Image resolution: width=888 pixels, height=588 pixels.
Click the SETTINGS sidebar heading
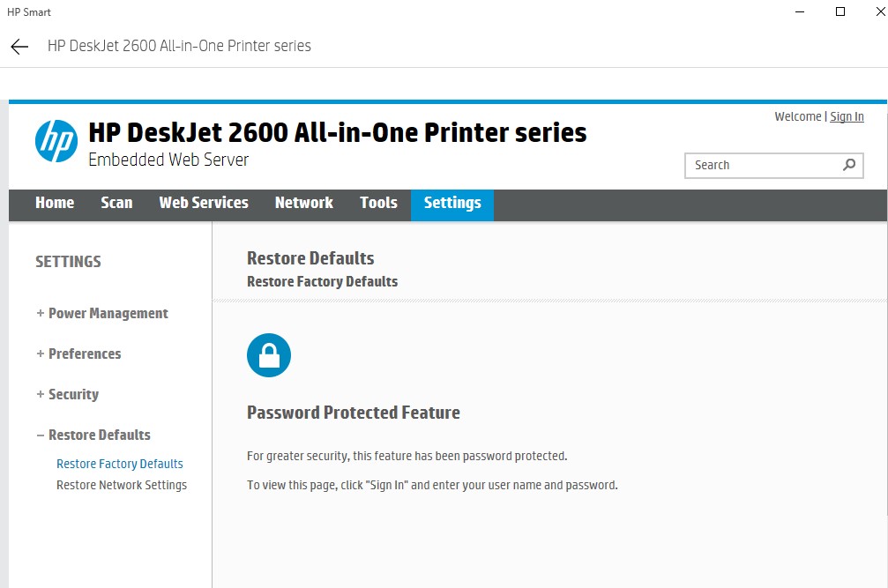68,261
